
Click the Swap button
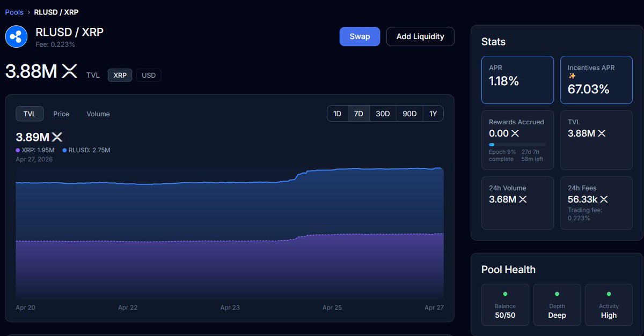coord(360,36)
